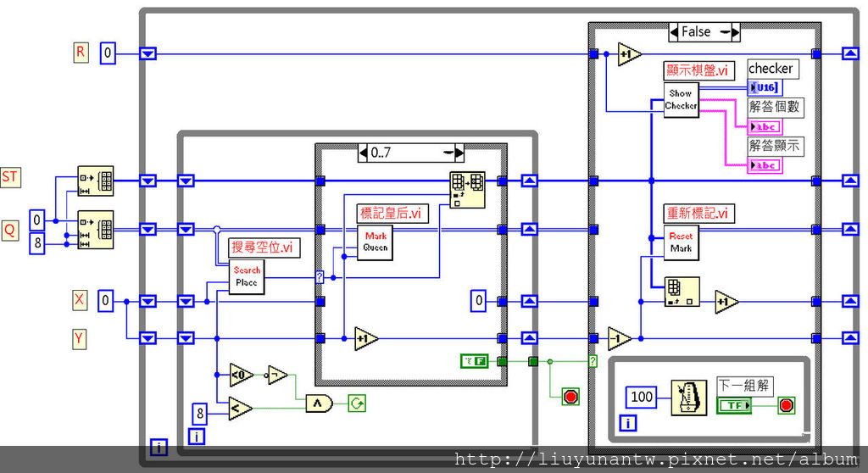Viewport: 868px width, 473px height.
Task: Toggle the T/F boolean constant in the 0..7 case
Action: [x=475, y=361]
